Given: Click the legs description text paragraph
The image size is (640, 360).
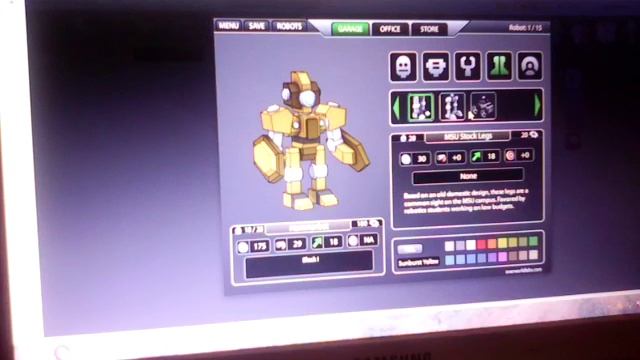Looking at the screenshot, I should click(x=466, y=201).
